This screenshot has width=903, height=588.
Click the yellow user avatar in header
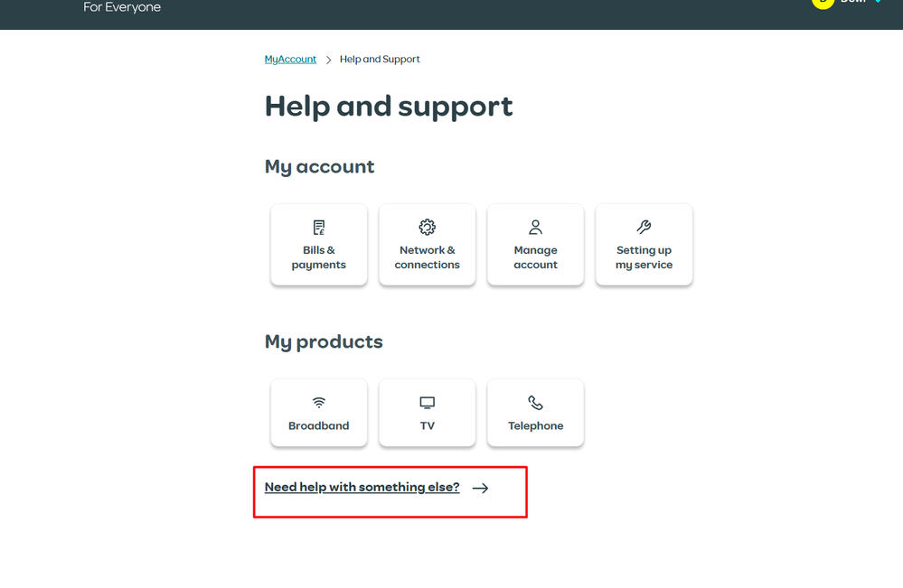coord(823,3)
